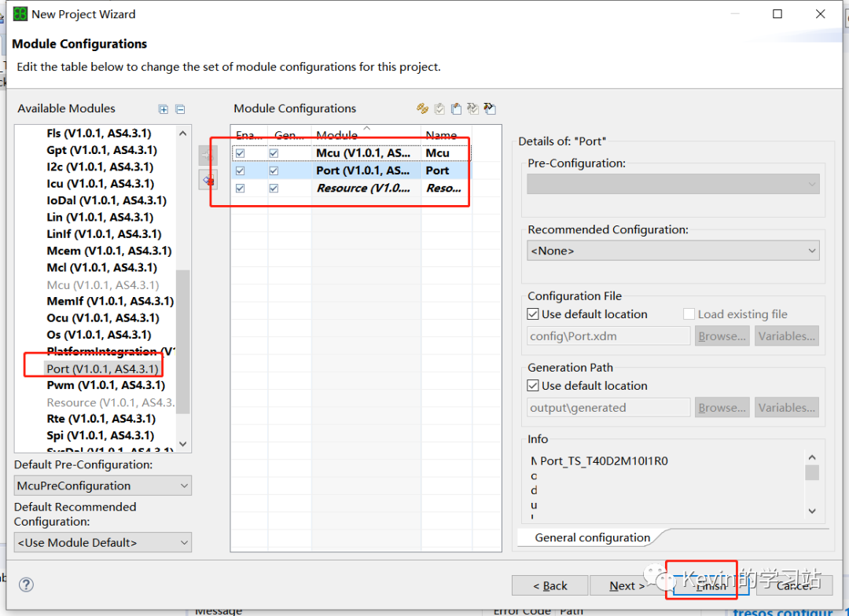Click the add module arrow button
Screen dimensions: 849x616
click(x=208, y=156)
